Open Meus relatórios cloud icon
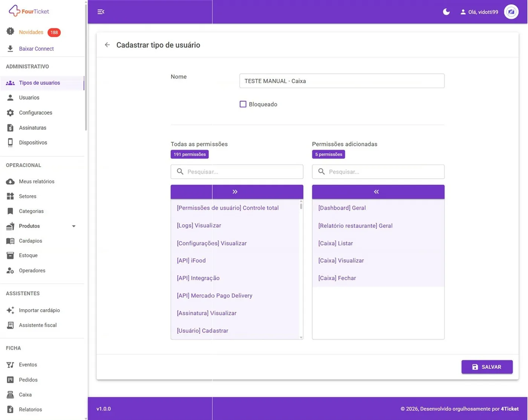This screenshot has width=528, height=420. click(x=10, y=181)
